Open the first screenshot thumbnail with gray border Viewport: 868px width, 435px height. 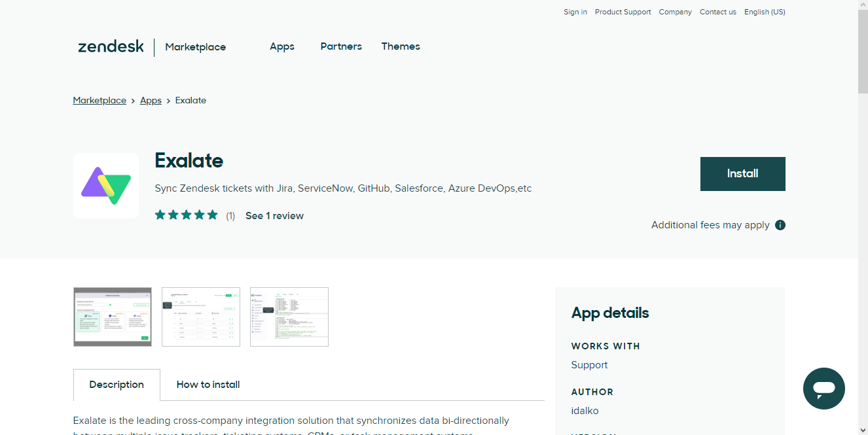(x=113, y=317)
